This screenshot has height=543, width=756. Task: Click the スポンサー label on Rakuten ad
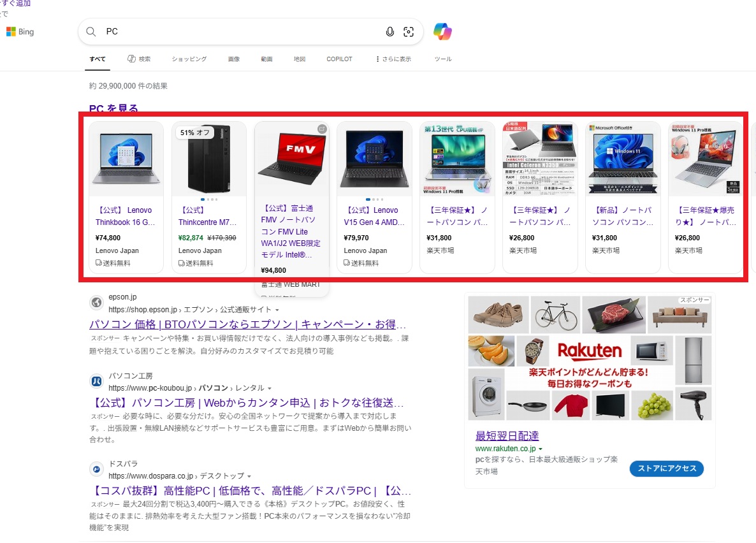pos(694,300)
